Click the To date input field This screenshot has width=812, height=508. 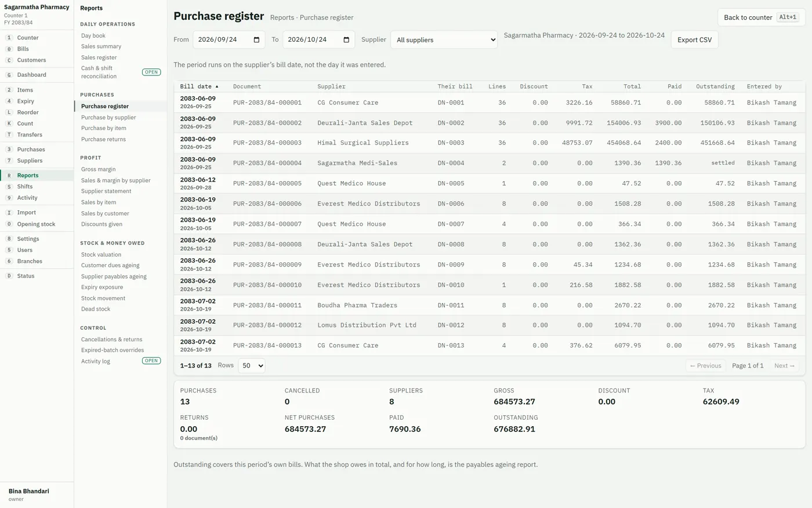click(x=318, y=39)
